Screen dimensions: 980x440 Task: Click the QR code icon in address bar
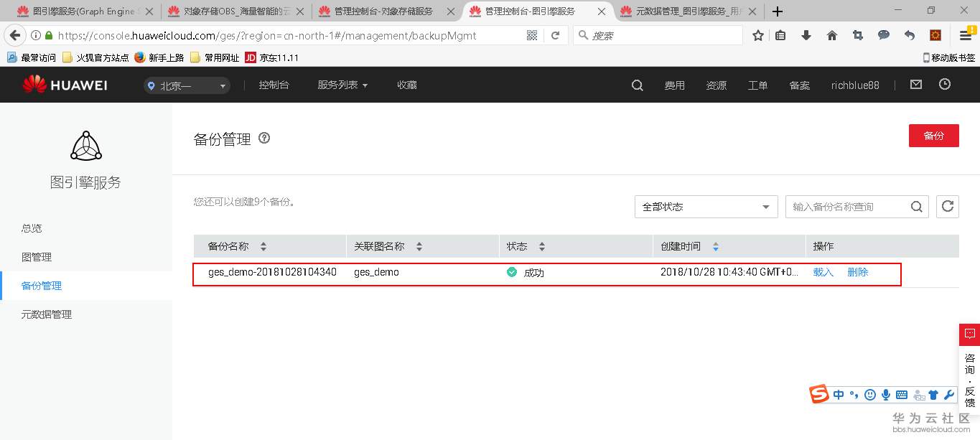532,35
